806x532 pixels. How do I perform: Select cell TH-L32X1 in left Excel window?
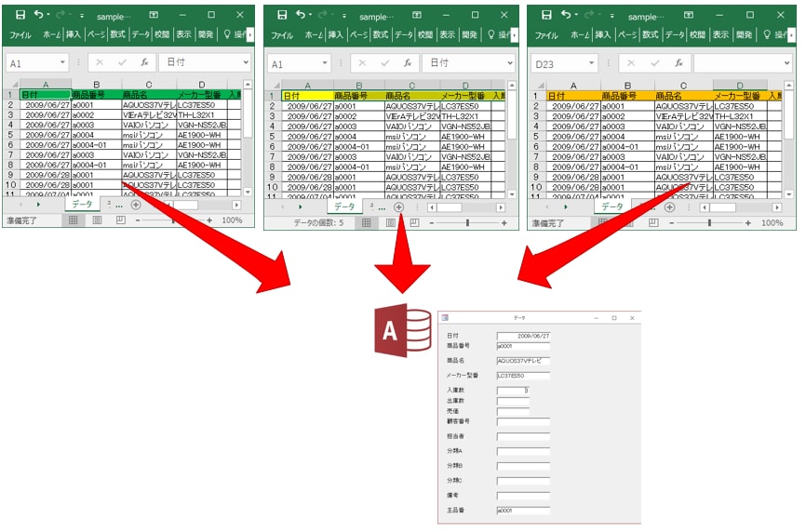click(201, 115)
